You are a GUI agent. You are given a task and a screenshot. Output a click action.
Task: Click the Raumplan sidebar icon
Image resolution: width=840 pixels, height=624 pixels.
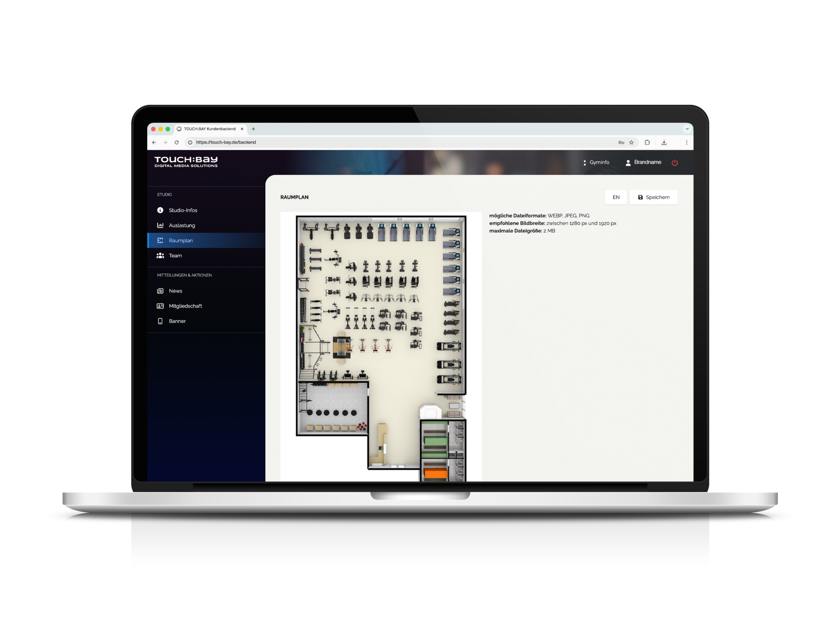[x=160, y=240]
